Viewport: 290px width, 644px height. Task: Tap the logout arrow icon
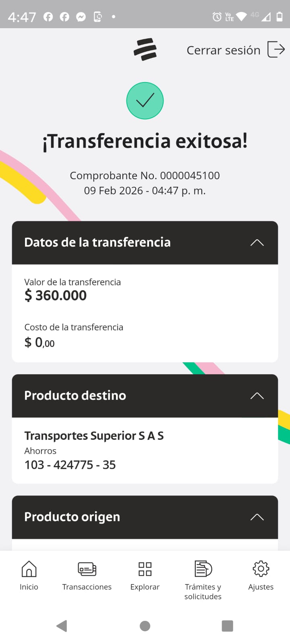[x=276, y=50]
